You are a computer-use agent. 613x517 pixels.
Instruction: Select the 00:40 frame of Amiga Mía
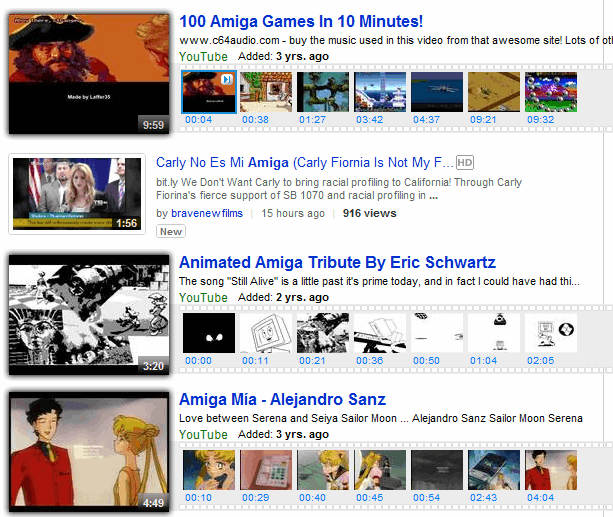click(323, 470)
